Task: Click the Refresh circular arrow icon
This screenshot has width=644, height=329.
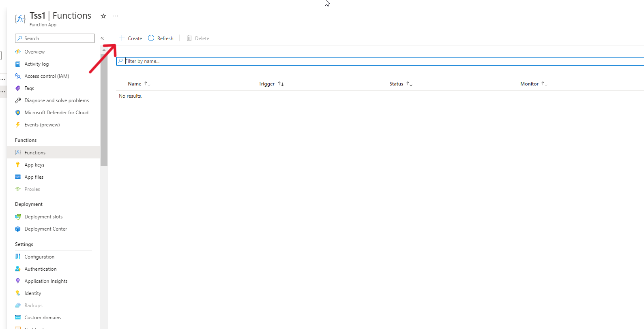Action: [x=151, y=38]
